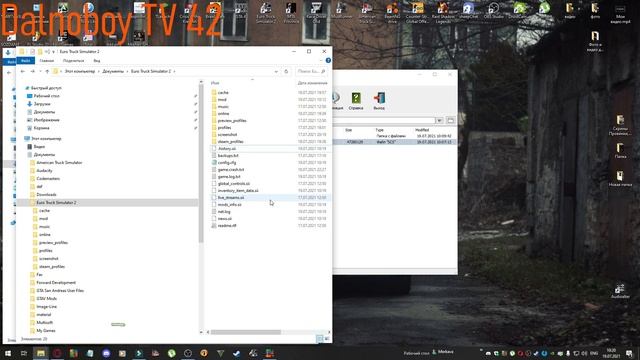Screen dimensions: 640x360
Task: Select Downloads folder in tree
Action: point(46,195)
